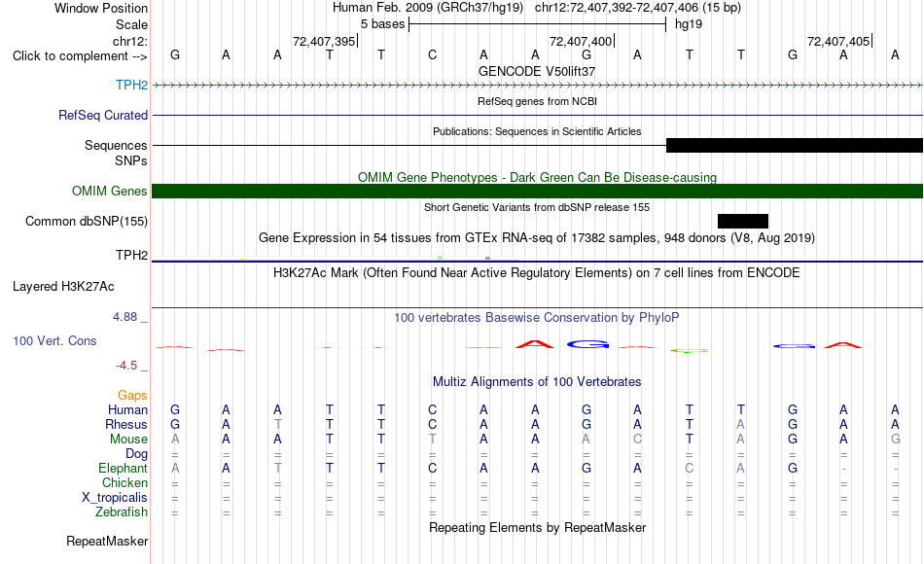Select the SNPs label under Sequences
924x564 pixels.
131,160
